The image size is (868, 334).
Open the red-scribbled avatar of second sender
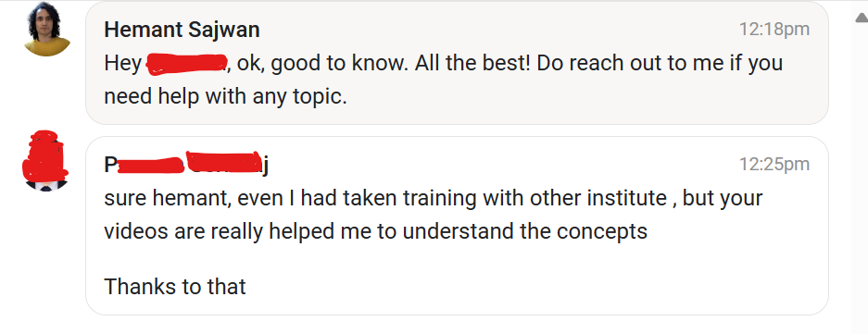(45, 161)
